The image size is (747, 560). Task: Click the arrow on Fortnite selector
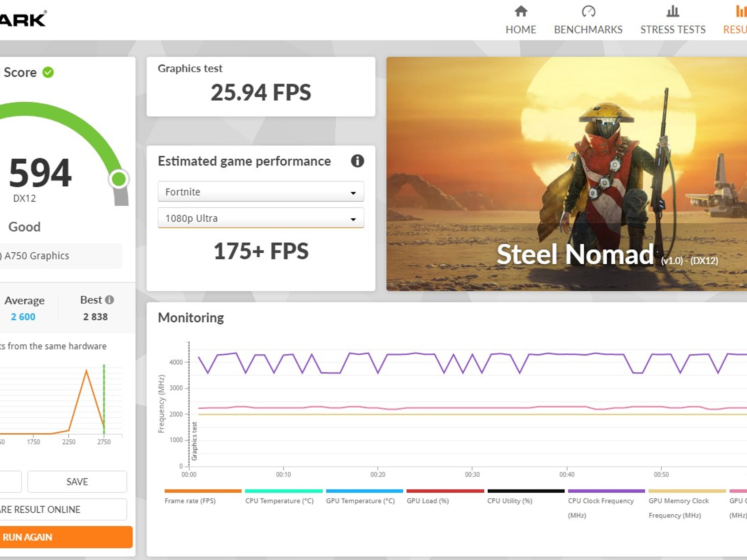[353, 193]
